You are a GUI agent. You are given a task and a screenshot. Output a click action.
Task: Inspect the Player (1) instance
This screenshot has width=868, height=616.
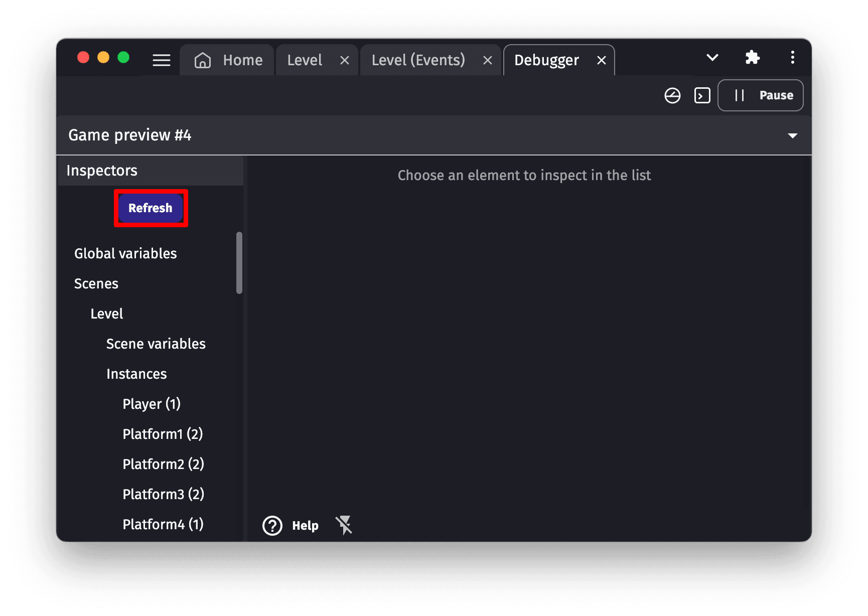pos(152,404)
